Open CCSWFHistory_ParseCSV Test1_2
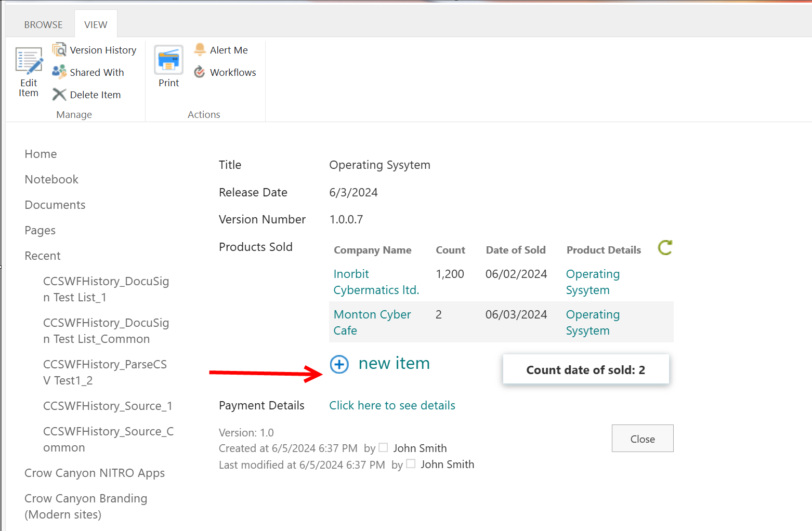The image size is (812, 531). click(105, 372)
